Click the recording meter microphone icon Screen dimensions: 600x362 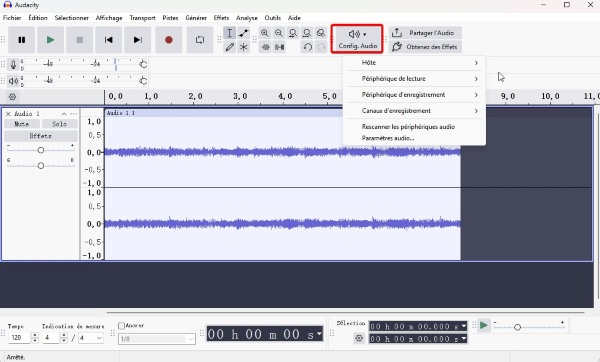(13, 64)
